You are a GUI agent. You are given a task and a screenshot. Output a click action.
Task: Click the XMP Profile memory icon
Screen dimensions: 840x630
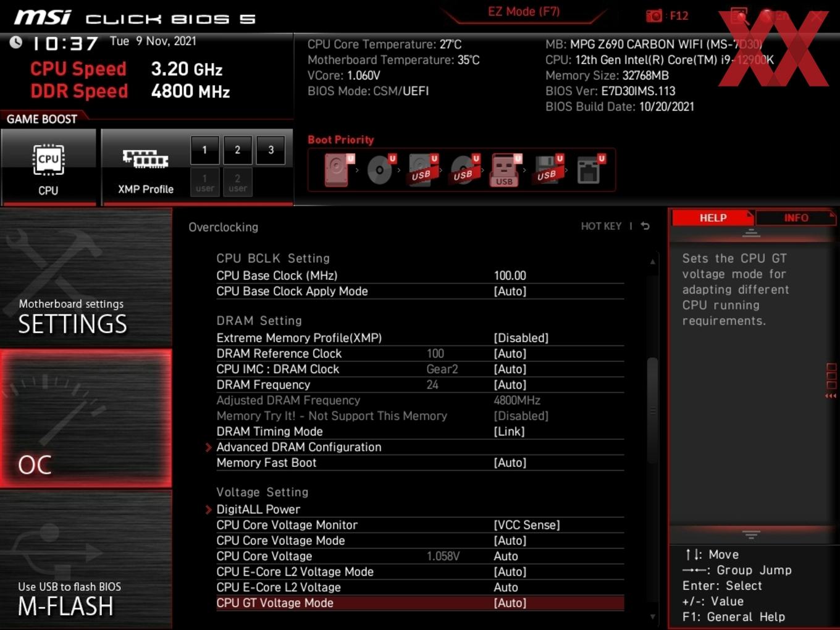point(145,159)
